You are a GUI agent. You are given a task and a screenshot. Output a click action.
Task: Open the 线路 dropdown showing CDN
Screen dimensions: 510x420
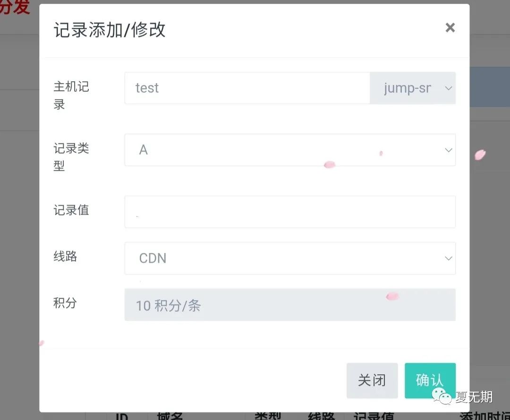[290, 258]
